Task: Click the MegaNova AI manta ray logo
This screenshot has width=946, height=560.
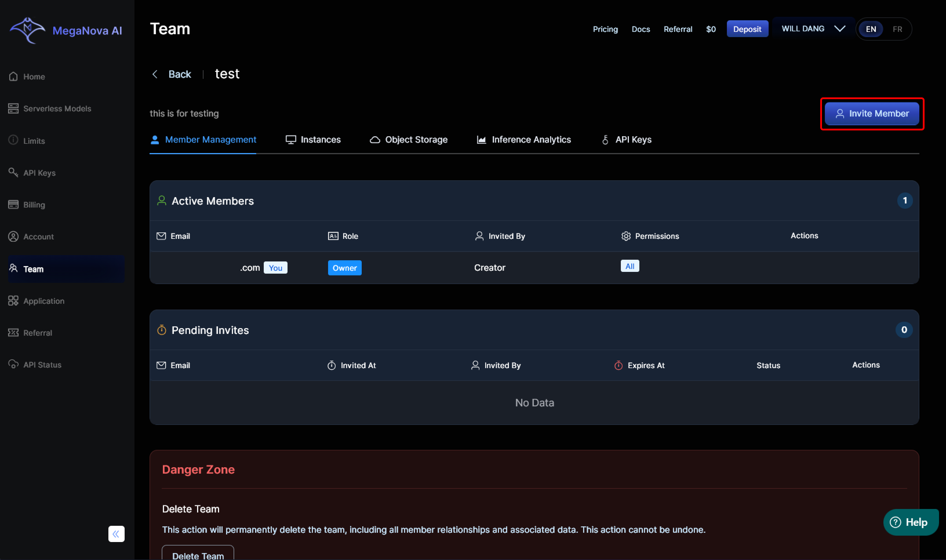Action: [27, 30]
